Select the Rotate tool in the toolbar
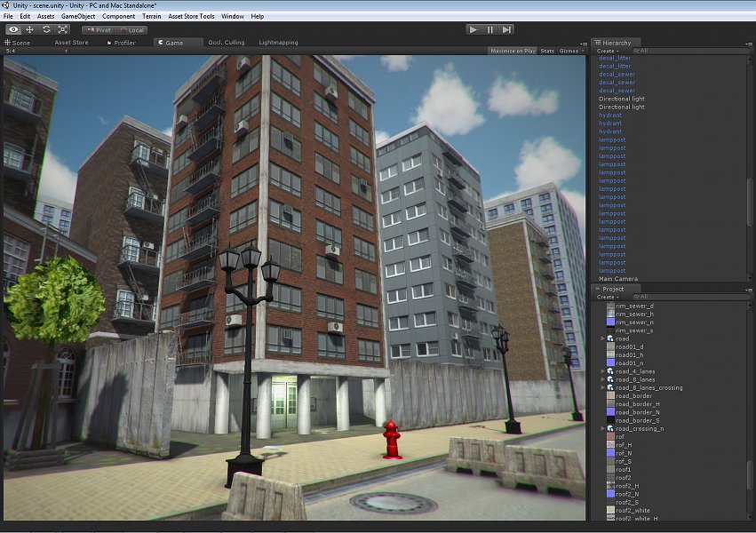The height and width of the screenshot is (533, 756). (x=46, y=30)
